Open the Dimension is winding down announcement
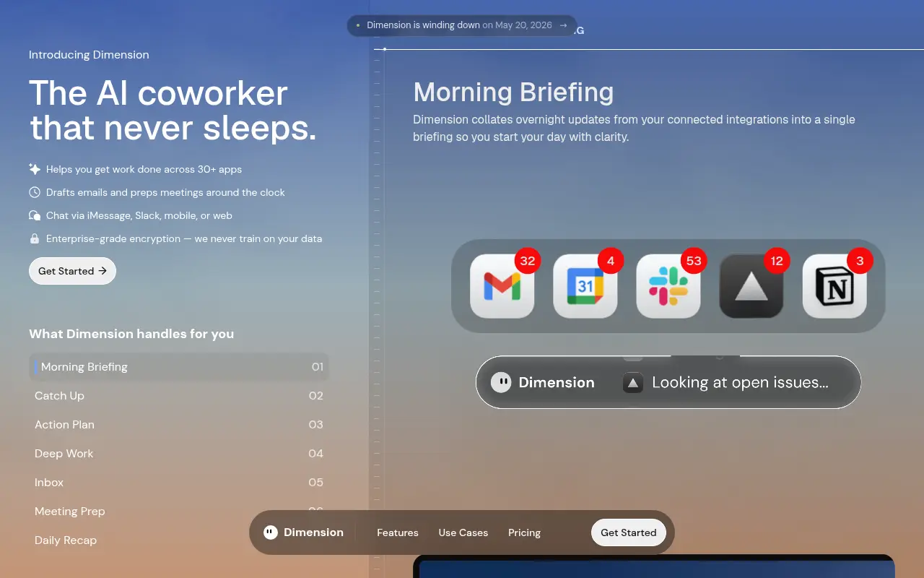Viewport: 924px width, 578px height. pyautogui.click(x=462, y=25)
